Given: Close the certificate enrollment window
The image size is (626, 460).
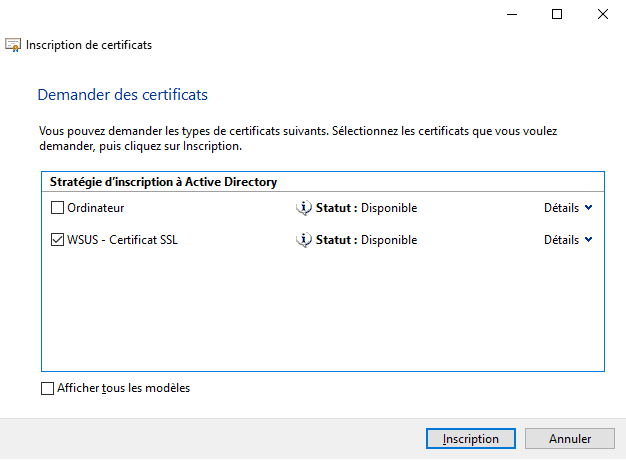Looking at the screenshot, I should click(x=603, y=14).
